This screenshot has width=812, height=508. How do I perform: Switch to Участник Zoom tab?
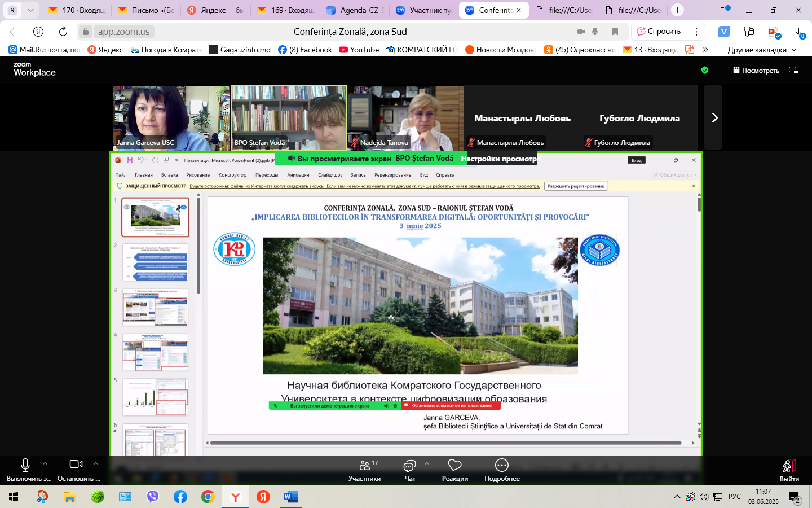click(424, 10)
